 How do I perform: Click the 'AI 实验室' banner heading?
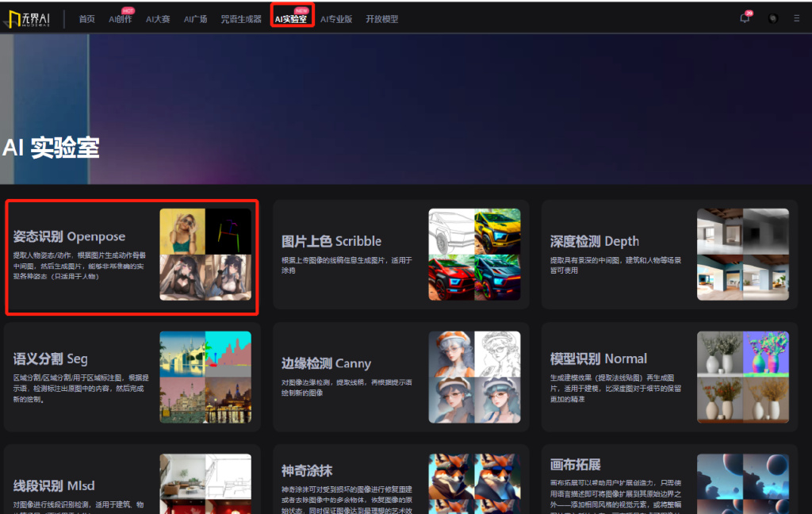[x=51, y=148]
